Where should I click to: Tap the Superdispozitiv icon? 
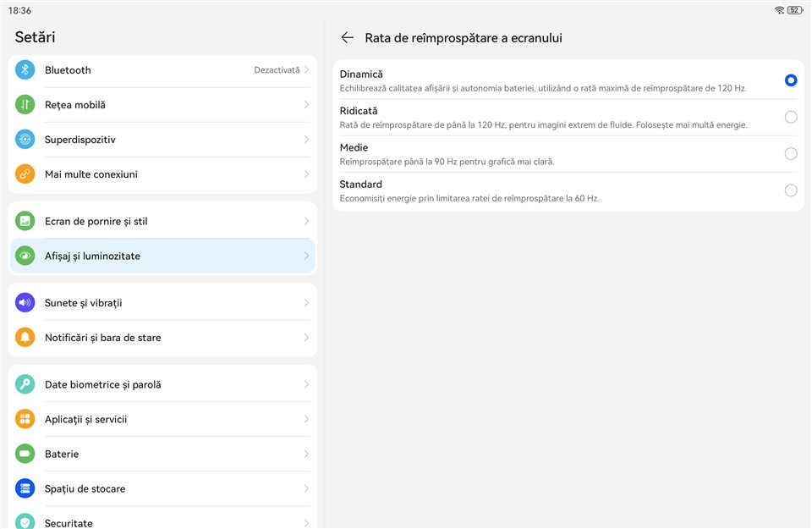click(25, 140)
